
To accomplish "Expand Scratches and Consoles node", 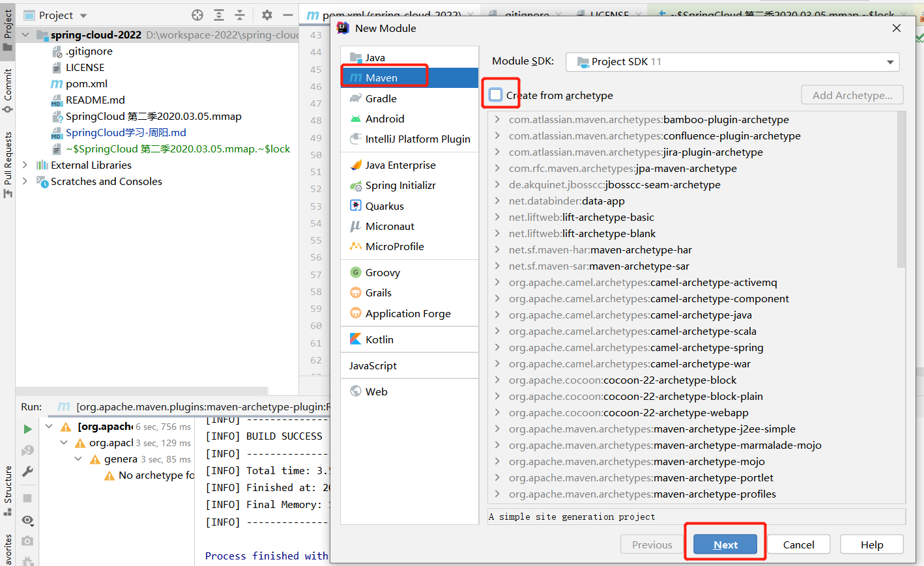I will pyautogui.click(x=25, y=181).
